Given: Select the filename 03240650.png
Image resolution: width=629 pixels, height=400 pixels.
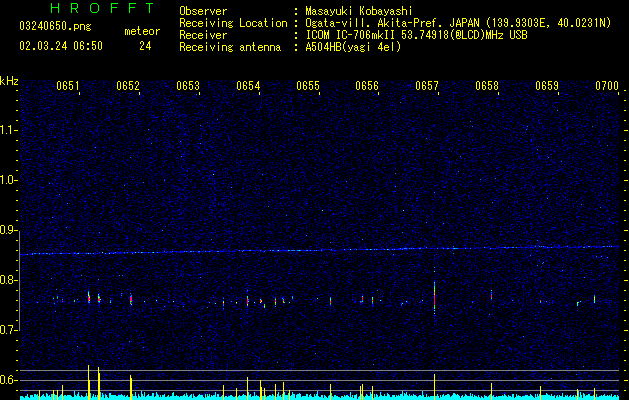Looking at the screenshot, I should [55, 27].
